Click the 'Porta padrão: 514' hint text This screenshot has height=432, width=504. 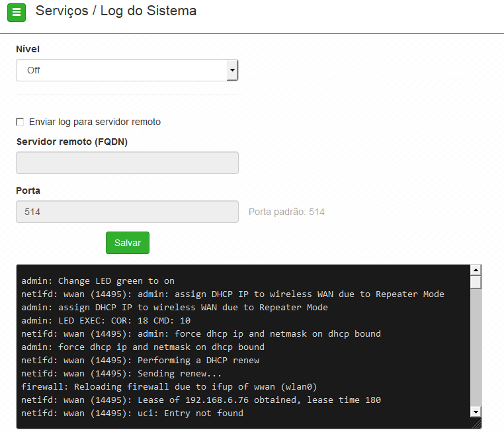click(x=286, y=212)
